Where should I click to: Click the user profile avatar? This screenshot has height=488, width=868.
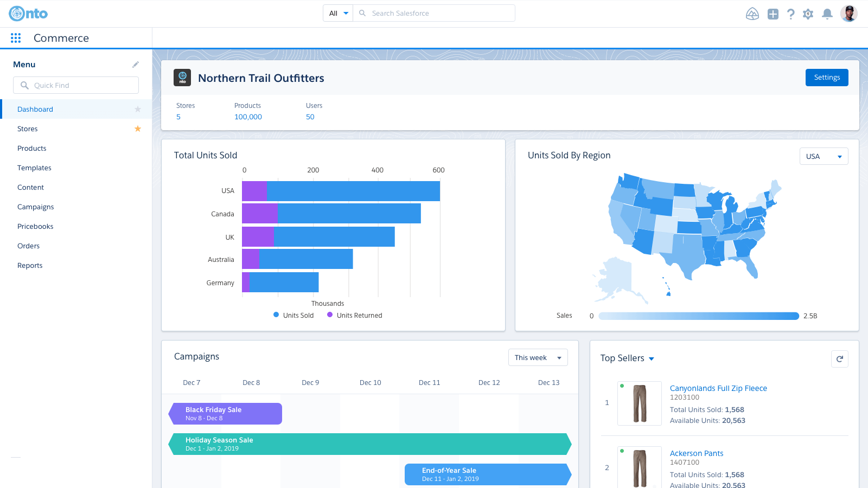pos(848,14)
